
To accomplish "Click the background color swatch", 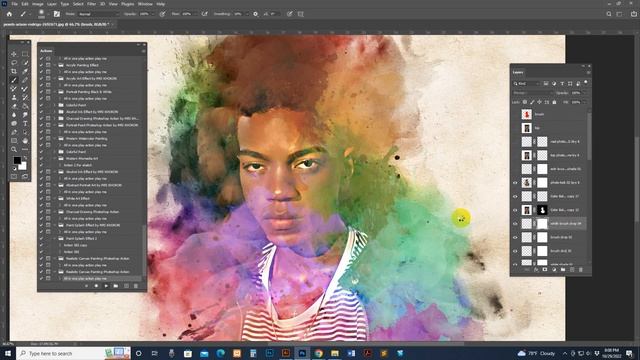I will (22, 166).
